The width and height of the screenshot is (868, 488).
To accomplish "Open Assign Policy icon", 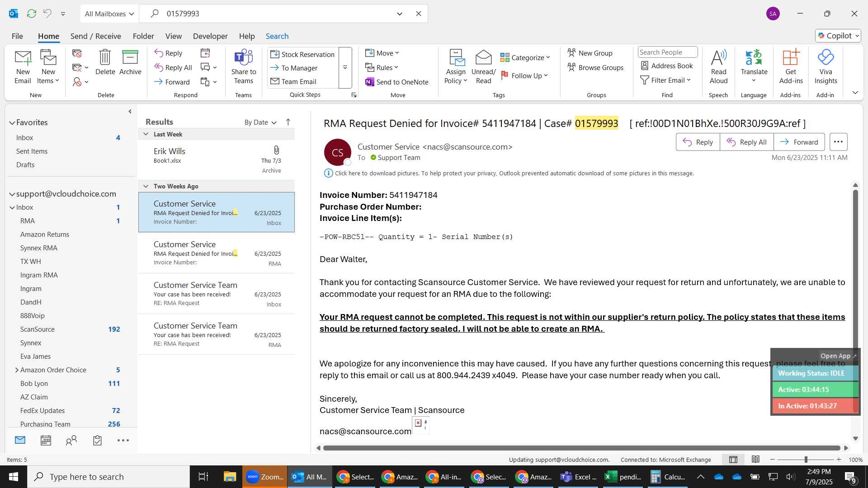I will (456, 67).
